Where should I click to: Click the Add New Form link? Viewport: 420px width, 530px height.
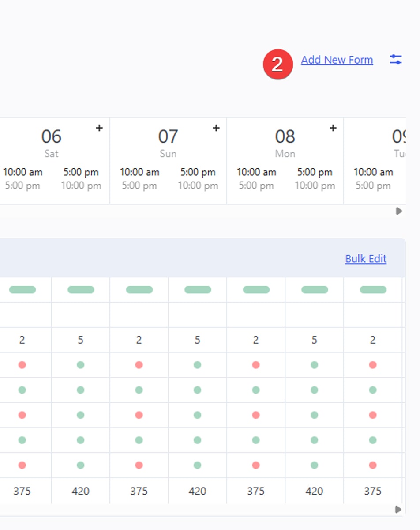click(x=337, y=60)
